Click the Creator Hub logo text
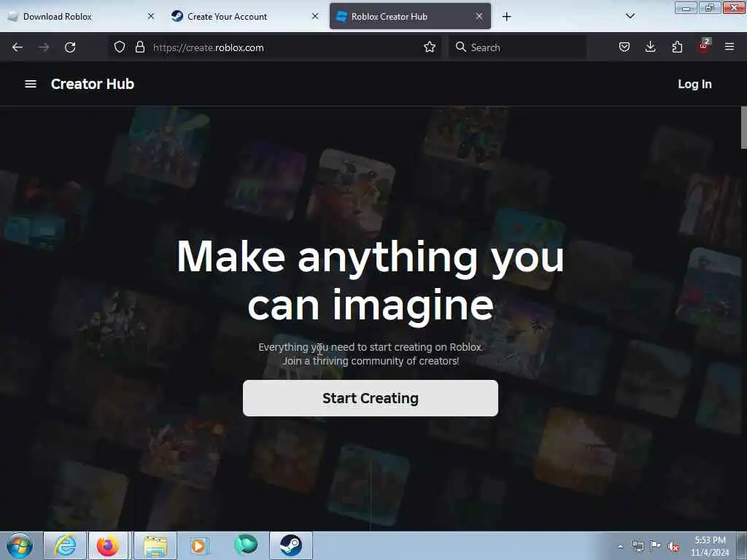The height and width of the screenshot is (560, 747). point(93,84)
